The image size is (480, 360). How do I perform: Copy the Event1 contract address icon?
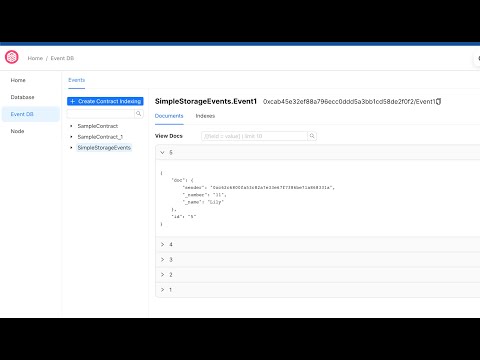(x=439, y=102)
